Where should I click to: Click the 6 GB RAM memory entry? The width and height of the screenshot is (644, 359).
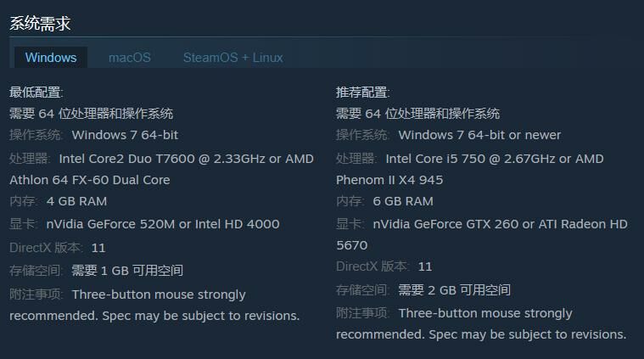tap(403, 201)
